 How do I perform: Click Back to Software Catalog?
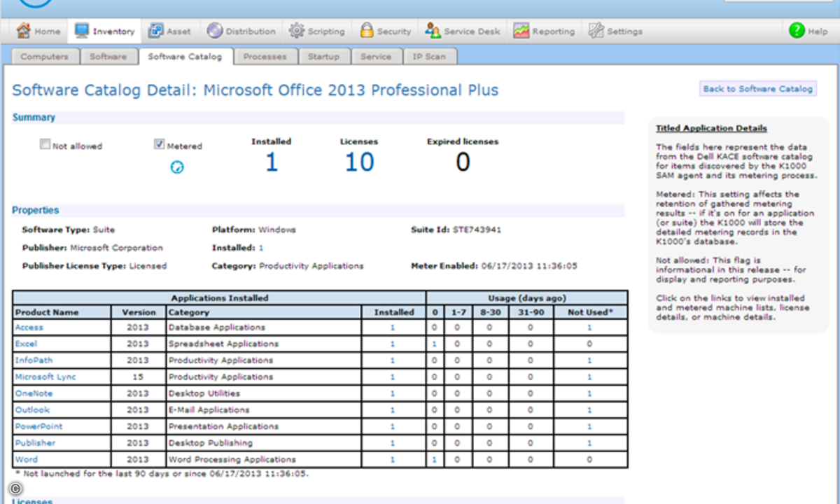pyautogui.click(x=758, y=89)
